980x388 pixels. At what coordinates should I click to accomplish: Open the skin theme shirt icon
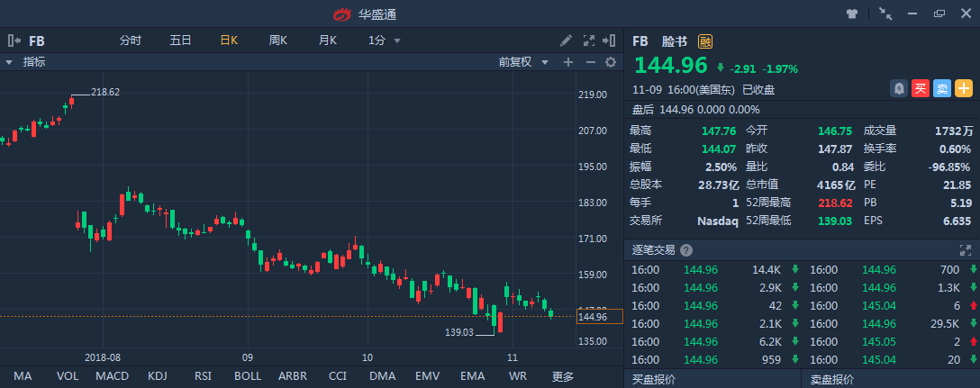pos(852,14)
